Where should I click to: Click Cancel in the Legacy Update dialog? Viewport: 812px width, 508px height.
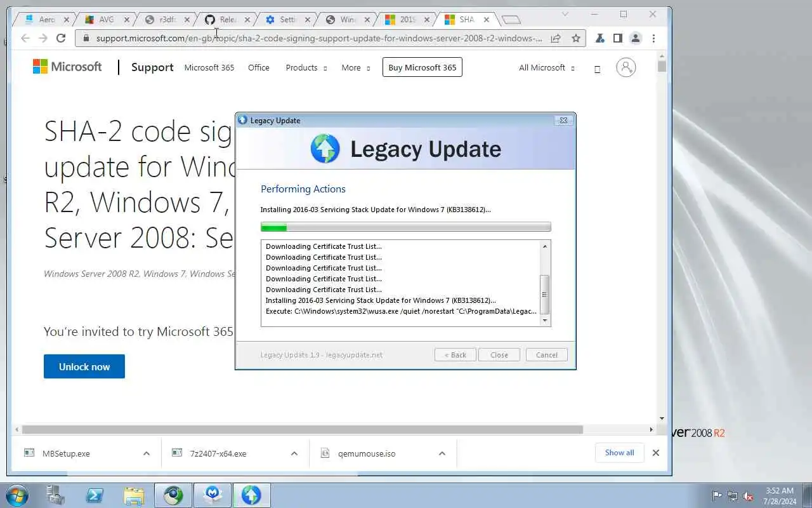point(547,355)
